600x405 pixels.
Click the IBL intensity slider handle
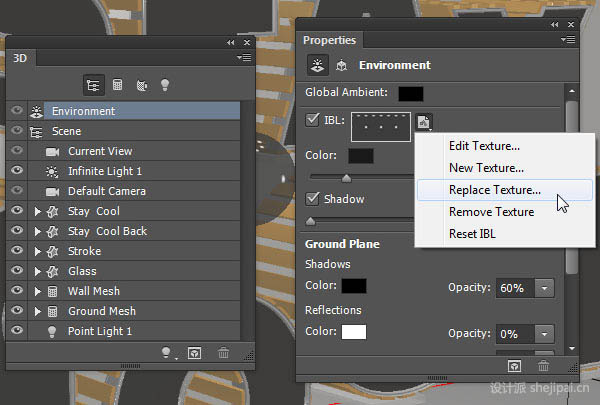click(346, 178)
